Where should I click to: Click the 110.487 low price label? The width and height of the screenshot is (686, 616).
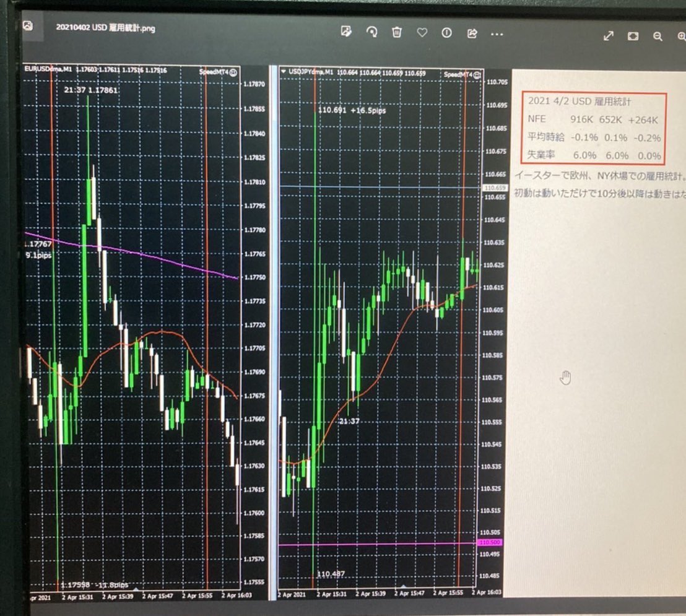331,574
